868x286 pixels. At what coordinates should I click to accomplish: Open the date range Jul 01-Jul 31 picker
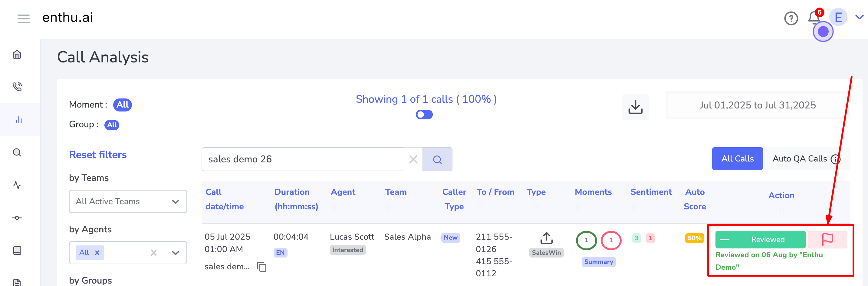pos(758,105)
